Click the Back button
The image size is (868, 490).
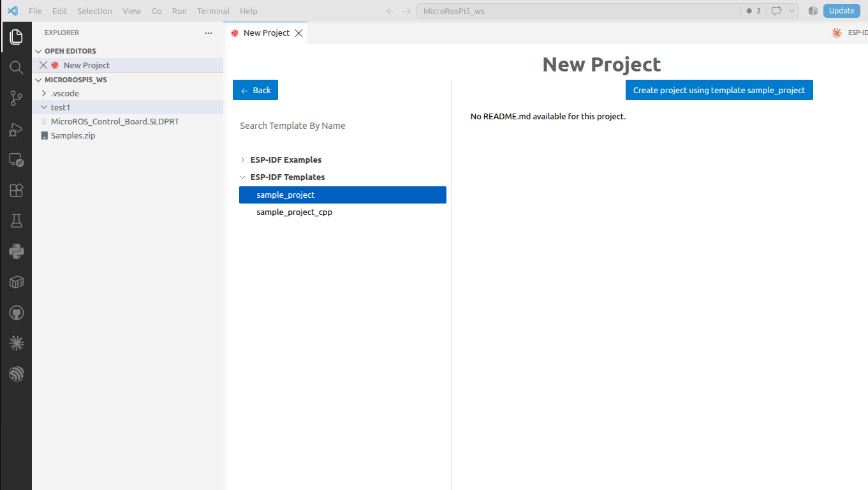255,90
